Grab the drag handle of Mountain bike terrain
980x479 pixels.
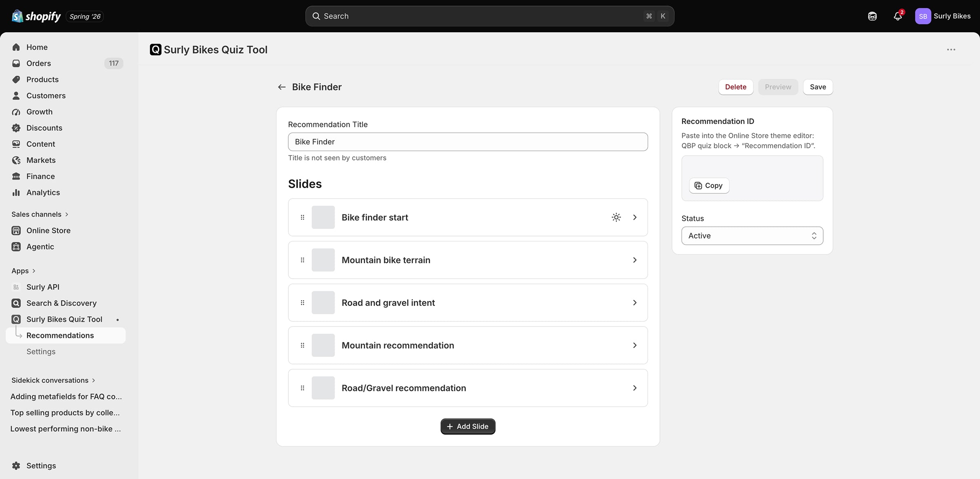click(302, 260)
